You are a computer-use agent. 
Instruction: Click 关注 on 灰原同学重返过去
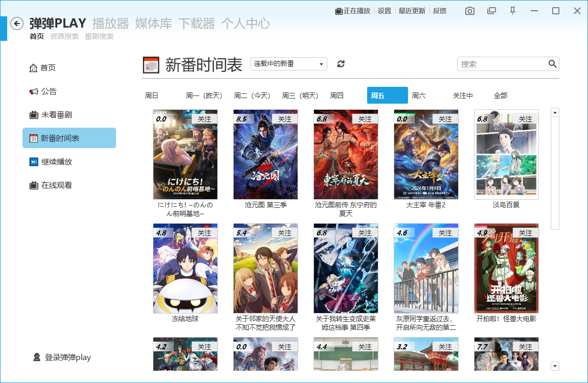point(445,233)
